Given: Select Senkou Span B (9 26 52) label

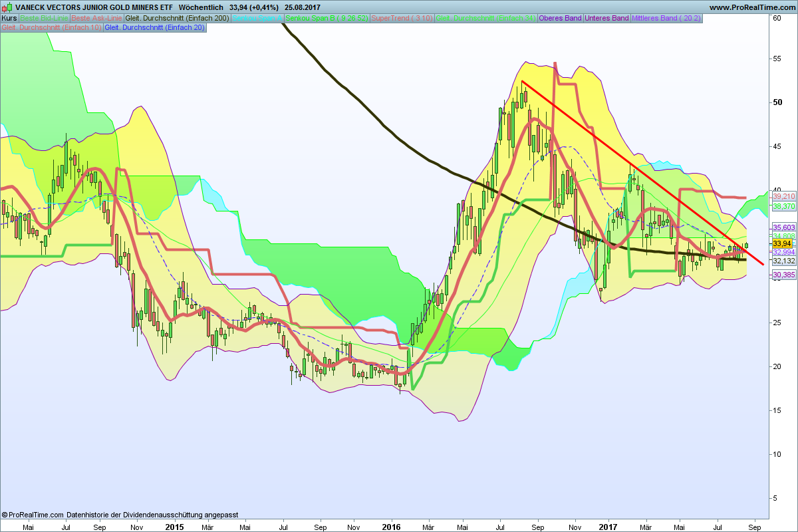Looking at the screenshot, I should [x=327, y=18].
